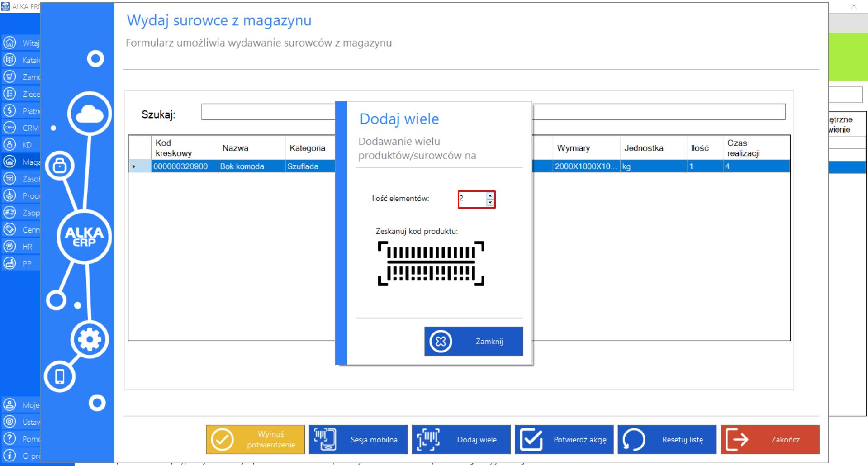Image resolution: width=868 pixels, height=466 pixels.
Task: Click the barcode scan image in dialog
Action: [431, 263]
